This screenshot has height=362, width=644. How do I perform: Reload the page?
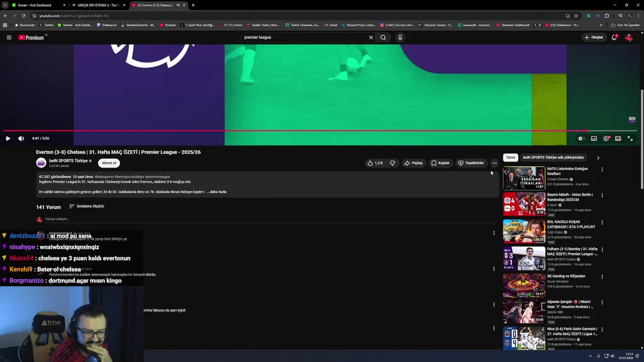[23, 16]
